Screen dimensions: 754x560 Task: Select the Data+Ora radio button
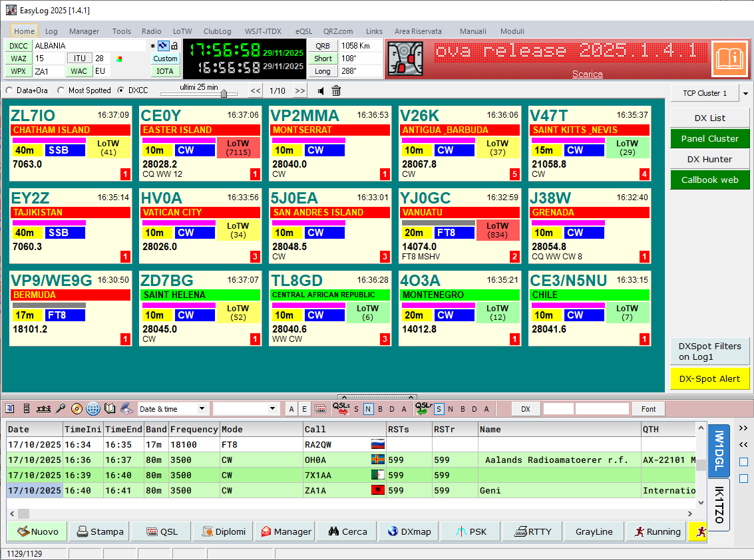tap(9, 90)
